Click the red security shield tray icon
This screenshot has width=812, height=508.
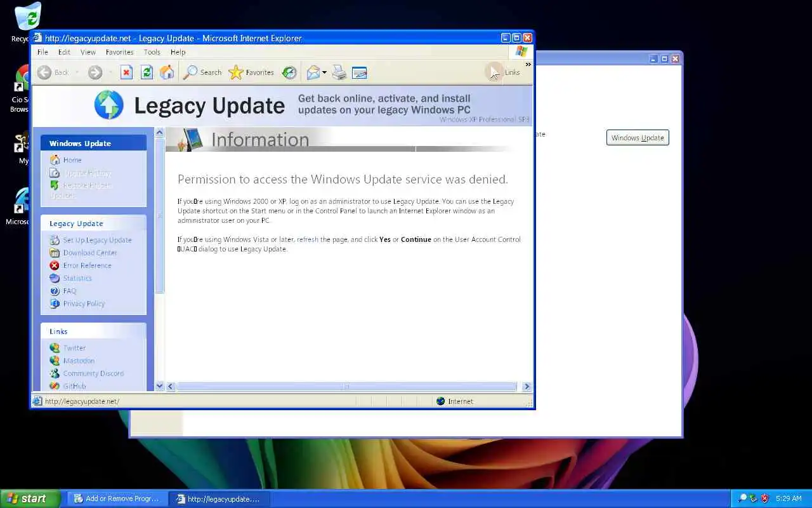point(765,498)
